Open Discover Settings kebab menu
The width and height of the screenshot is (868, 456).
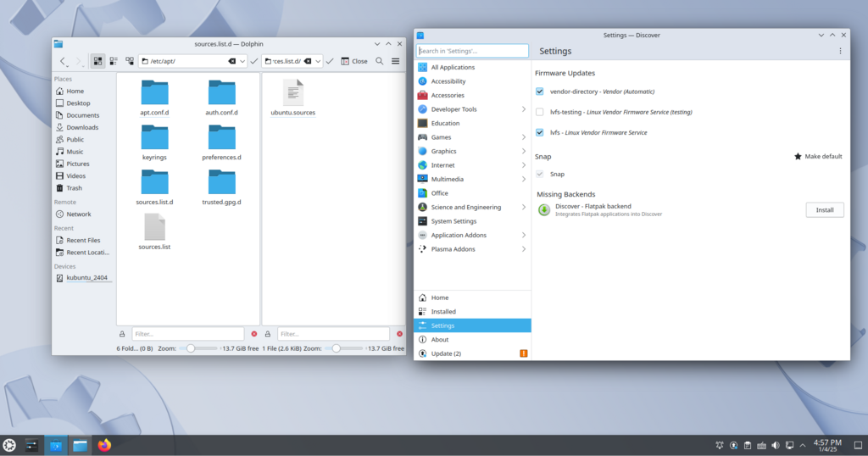[840, 51]
